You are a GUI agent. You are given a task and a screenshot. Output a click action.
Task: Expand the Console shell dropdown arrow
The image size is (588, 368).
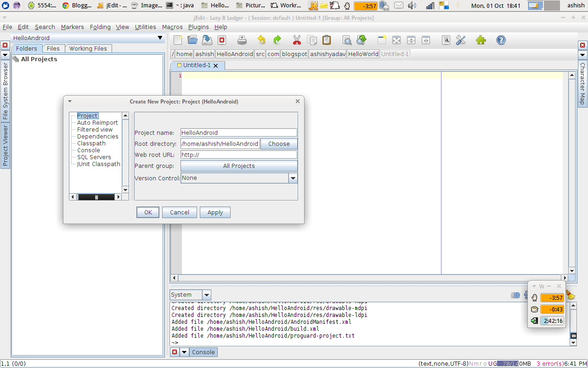[x=185, y=352]
